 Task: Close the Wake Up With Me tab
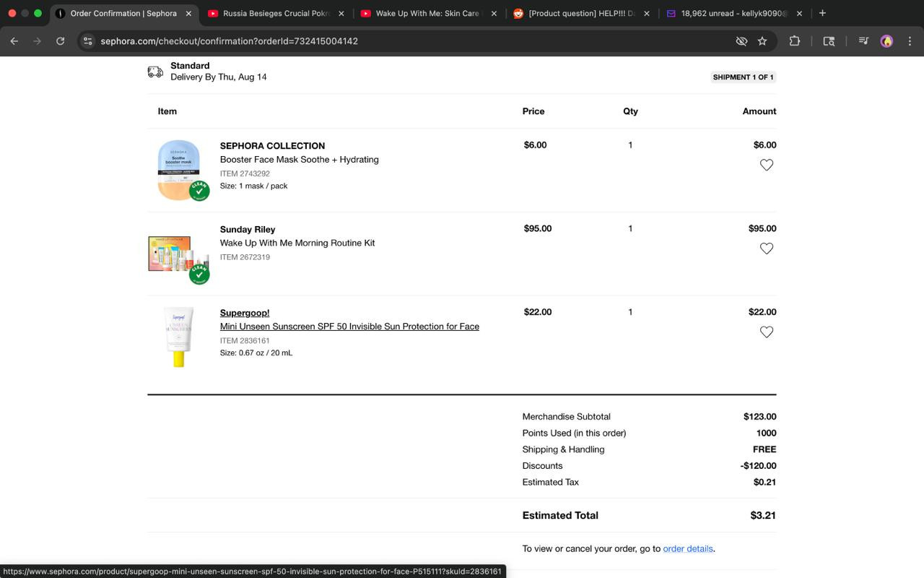pyautogui.click(x=494, y=13)
